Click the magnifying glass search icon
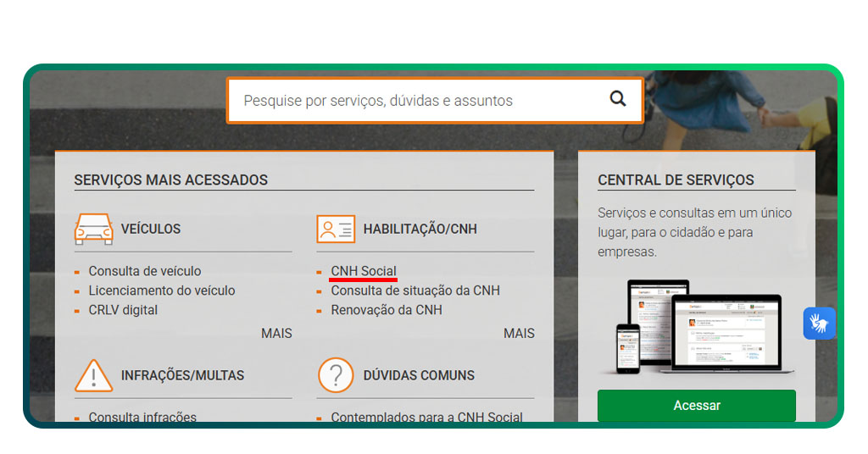This screenshot has width=868, height=454. click(x=618, y=99)
